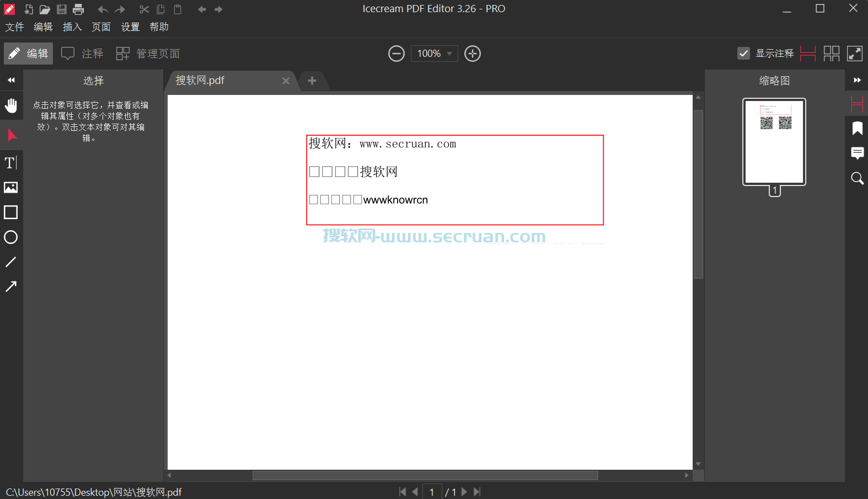
Task: Undo the last action
Action: click(103, 9)
